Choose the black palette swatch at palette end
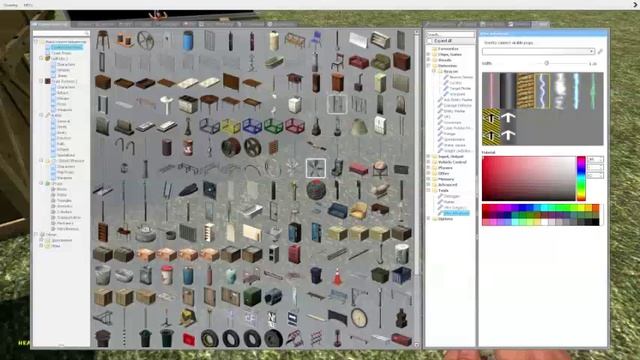This screenshot has height=360, width=640. 596,222
